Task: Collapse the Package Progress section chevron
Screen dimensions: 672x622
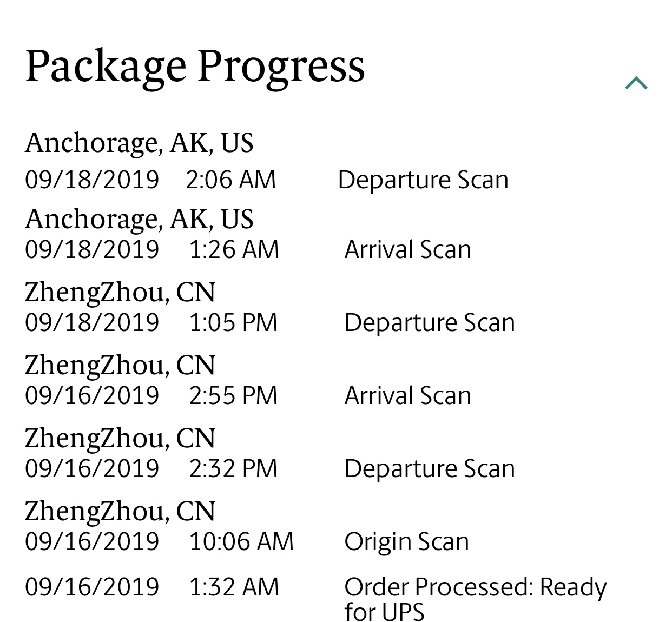Action: (636, 83)
